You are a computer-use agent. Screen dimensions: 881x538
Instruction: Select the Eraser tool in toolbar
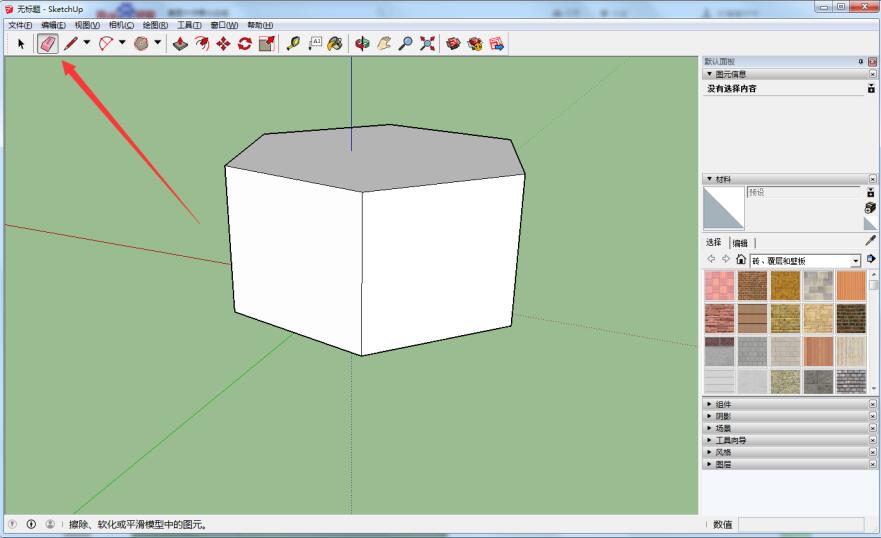[x=47, y=43]
